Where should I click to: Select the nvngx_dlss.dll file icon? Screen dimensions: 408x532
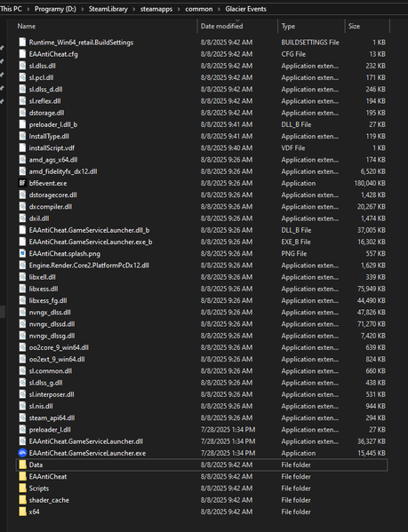point(22,312)
